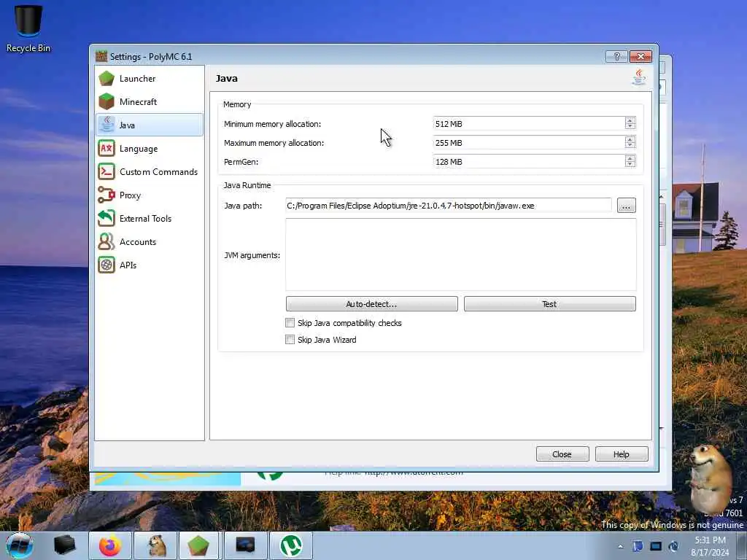Open the black box taskbar icon
The image size is (747, 560).
(65, 545)
